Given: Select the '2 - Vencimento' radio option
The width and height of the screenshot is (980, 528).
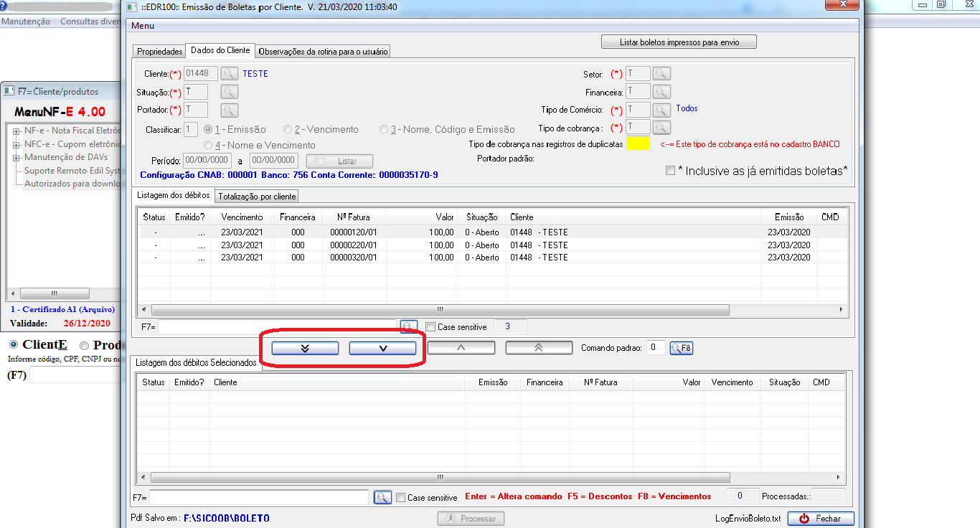Looking at the screenshot, I should [x=288, y=130].
